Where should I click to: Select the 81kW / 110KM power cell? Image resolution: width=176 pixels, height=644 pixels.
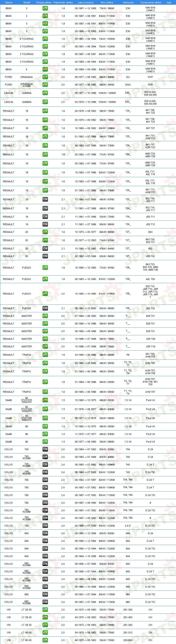click(x=107, y=294)
